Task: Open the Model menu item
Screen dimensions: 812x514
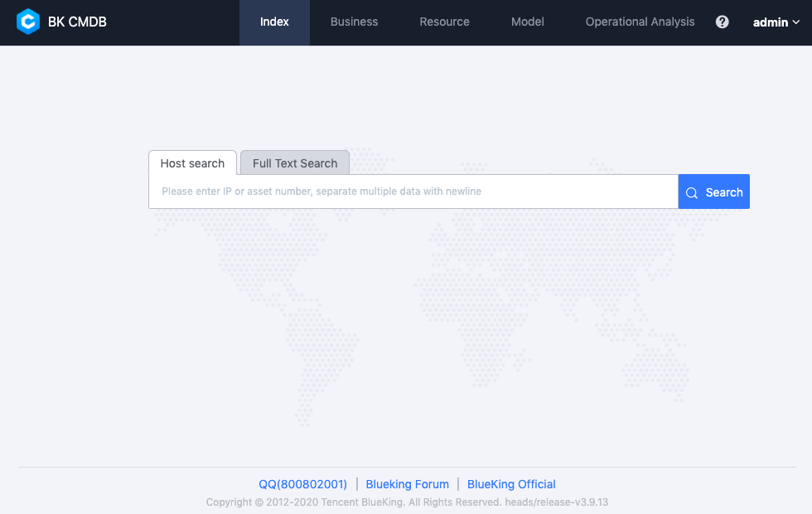Action: pos(528,22)
